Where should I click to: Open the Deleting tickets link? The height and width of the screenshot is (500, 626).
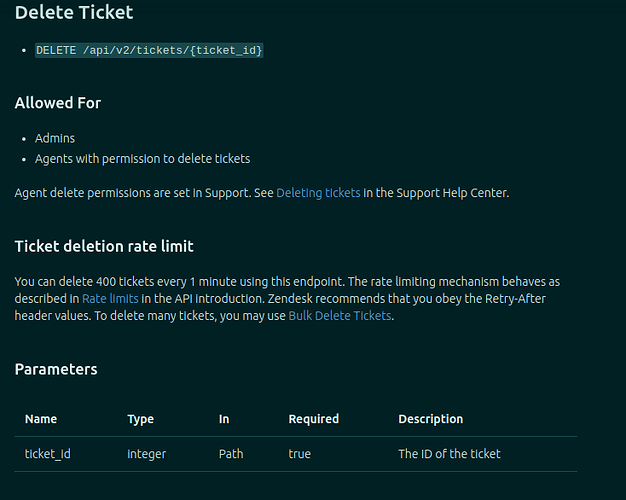318,193
